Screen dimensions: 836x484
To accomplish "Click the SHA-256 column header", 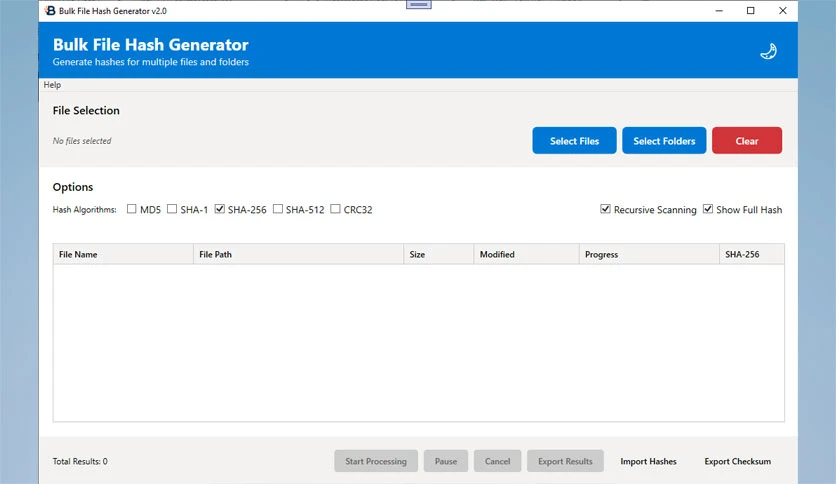I will click(x=752, y=254).
